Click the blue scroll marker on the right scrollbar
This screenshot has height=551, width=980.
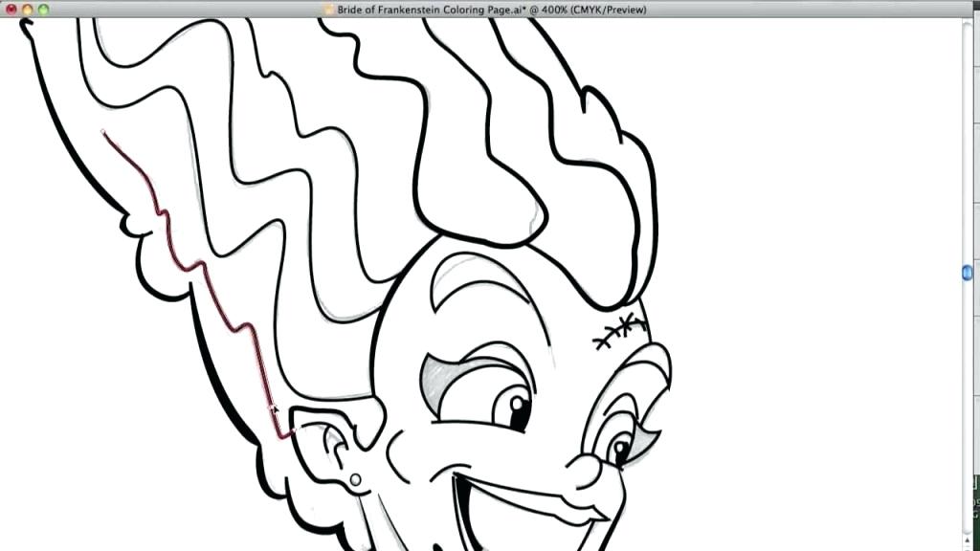968,273
